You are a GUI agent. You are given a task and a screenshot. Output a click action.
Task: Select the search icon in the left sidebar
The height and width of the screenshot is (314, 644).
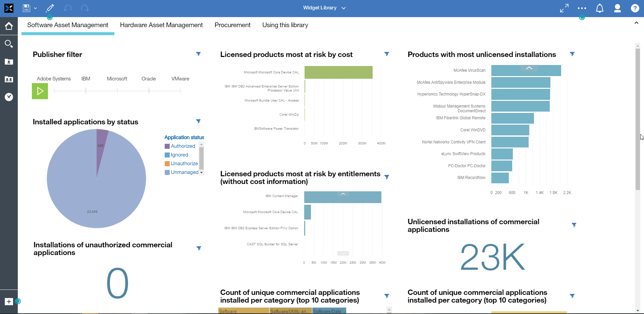point(9,44)
